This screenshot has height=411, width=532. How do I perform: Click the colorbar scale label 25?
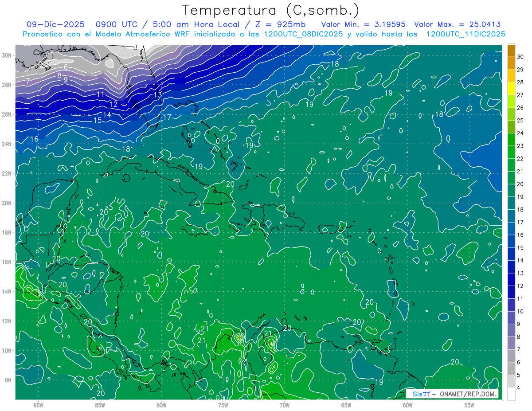520,121
